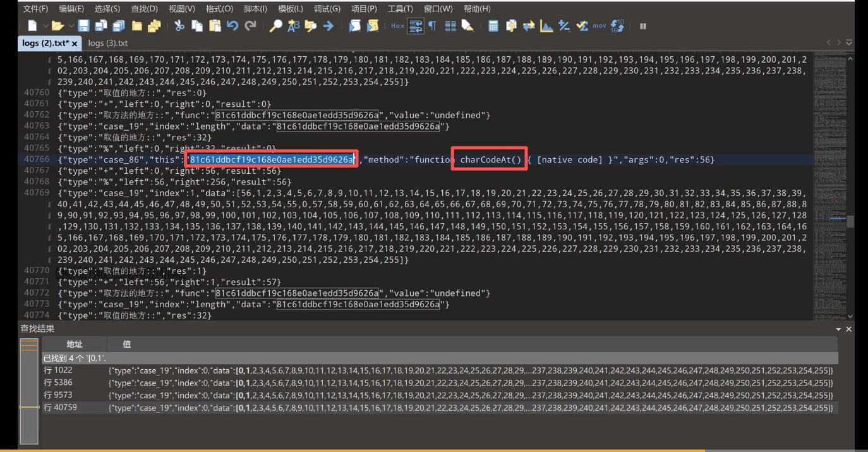Click the Save As icon
The image size is (868, 452).
coord(101,26)
